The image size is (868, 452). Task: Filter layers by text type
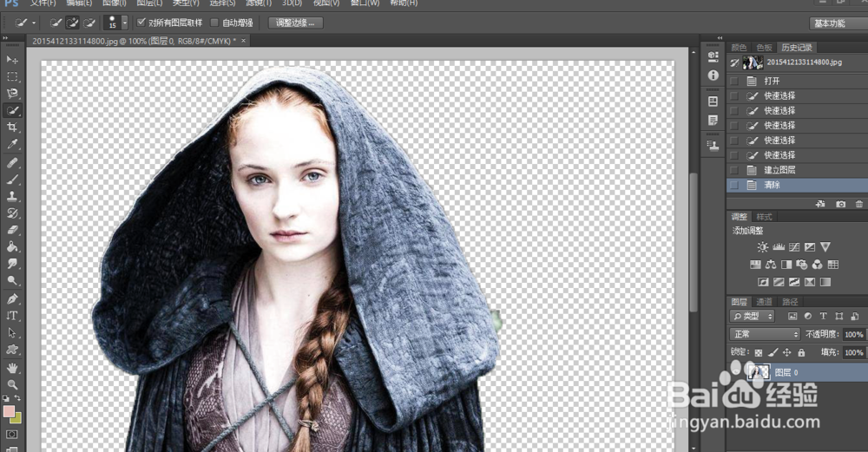click(823, 317)
